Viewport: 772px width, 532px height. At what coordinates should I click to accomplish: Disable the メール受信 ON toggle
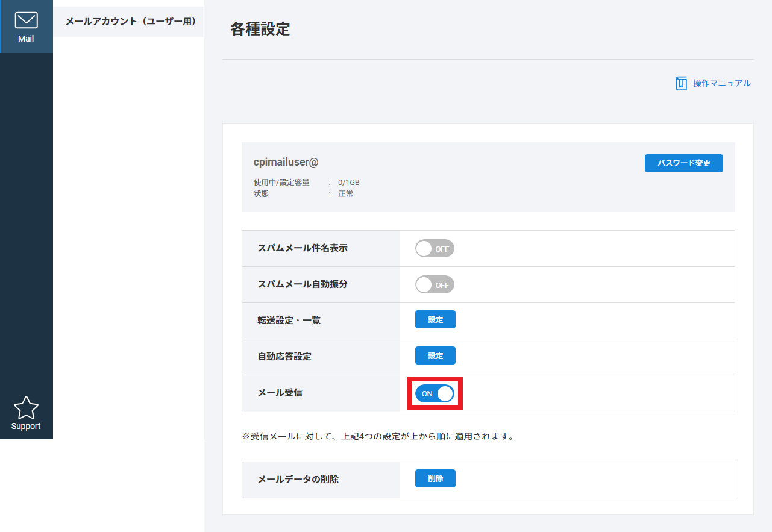click(x=435, y=393)
